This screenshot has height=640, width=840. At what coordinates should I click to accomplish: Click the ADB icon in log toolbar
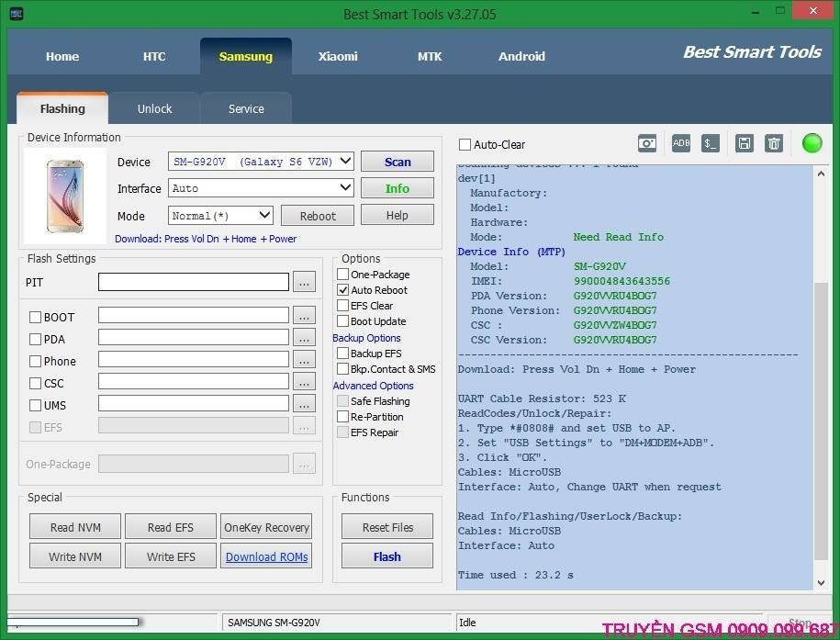coord(681,143)
